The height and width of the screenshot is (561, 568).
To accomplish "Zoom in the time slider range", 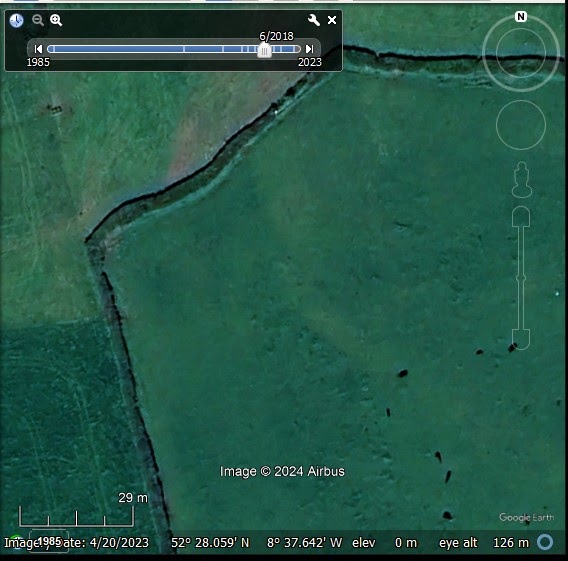I will click(x=56, y=20).
